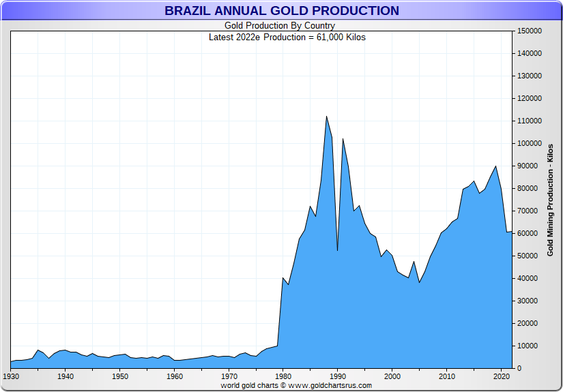
Task: Click the Gold Production By Country subtitle
Action: [x=280, y=26]
